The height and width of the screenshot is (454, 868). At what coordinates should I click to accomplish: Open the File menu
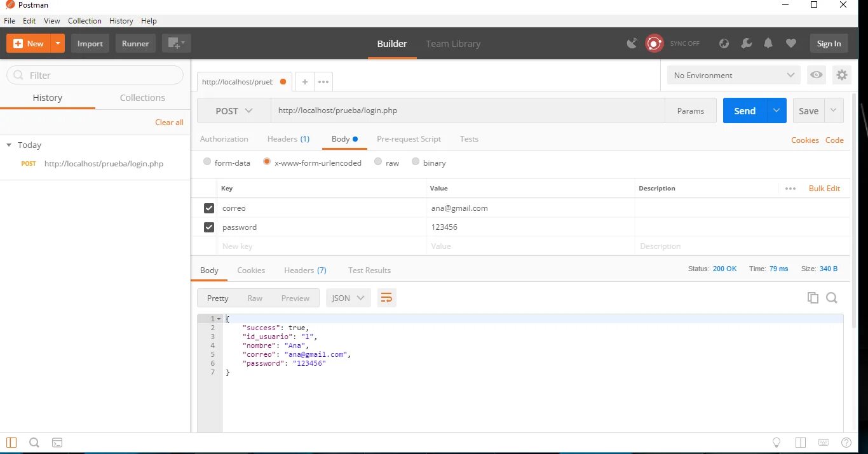click(x=9, y=21)
